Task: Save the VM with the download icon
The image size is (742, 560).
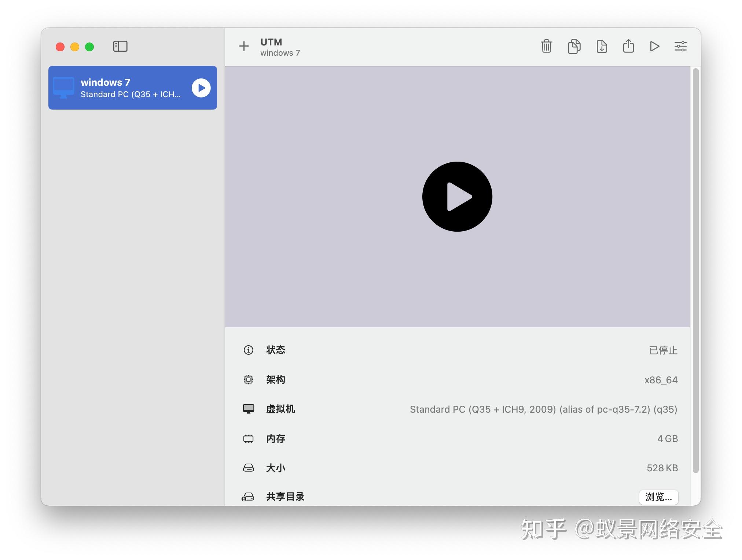Action: point(601,47)
